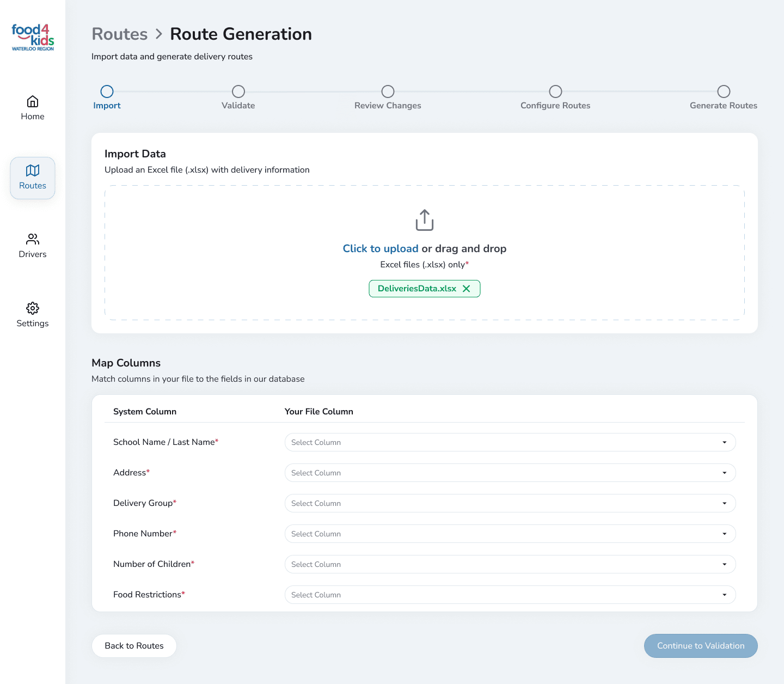Select the Validate step label

pyautogui.click(x=238, y=106)
